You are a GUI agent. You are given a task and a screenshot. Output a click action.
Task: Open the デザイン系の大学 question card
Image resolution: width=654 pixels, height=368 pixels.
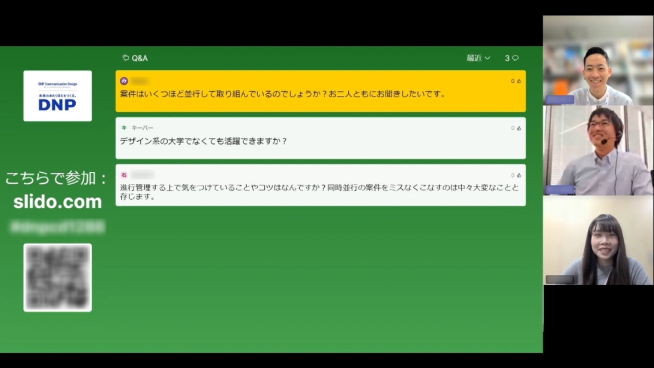tap(320, 138)
